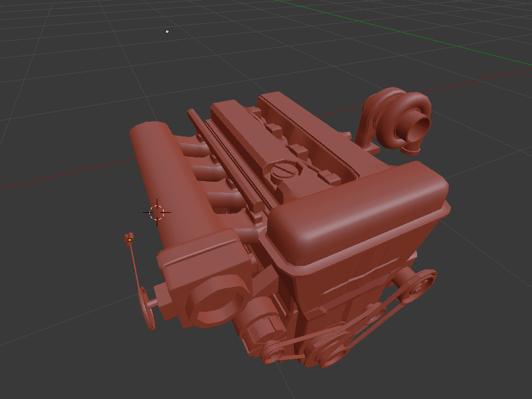Viewport: 532px width, 399px height.
Task: Click the 3D cursor crosshair in the viewport
Action: [x=157, y=212]
